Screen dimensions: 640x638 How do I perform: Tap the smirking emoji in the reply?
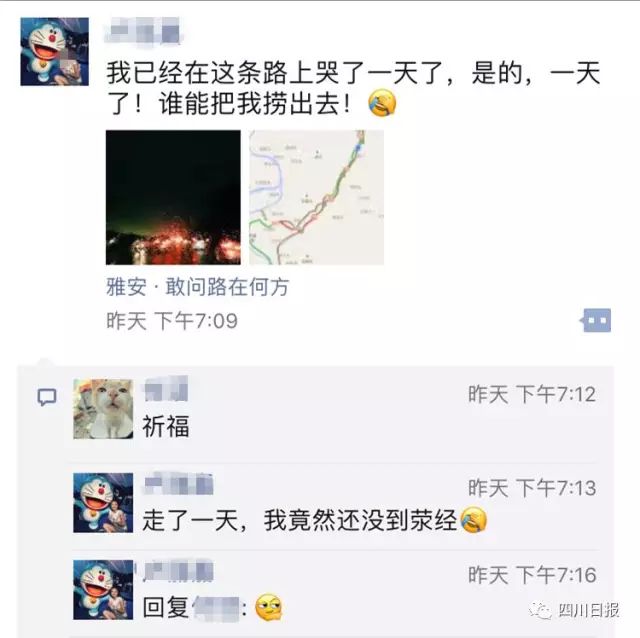[269, 607]
